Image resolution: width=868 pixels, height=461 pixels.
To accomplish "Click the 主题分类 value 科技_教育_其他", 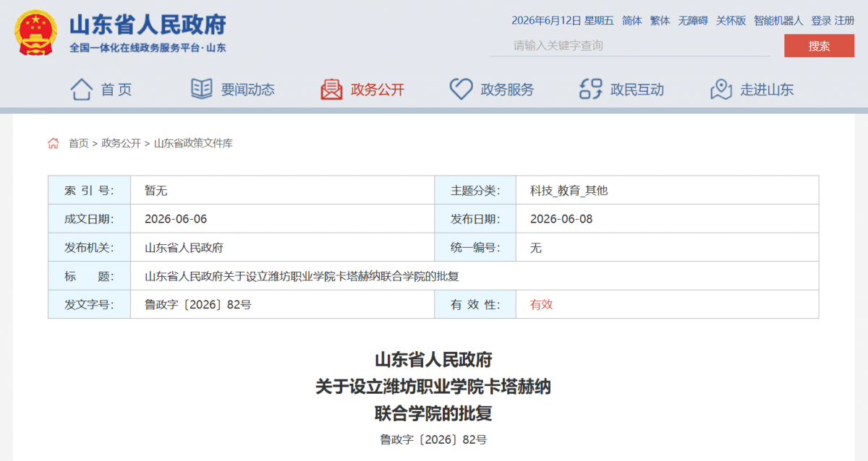I will [569, 191].
